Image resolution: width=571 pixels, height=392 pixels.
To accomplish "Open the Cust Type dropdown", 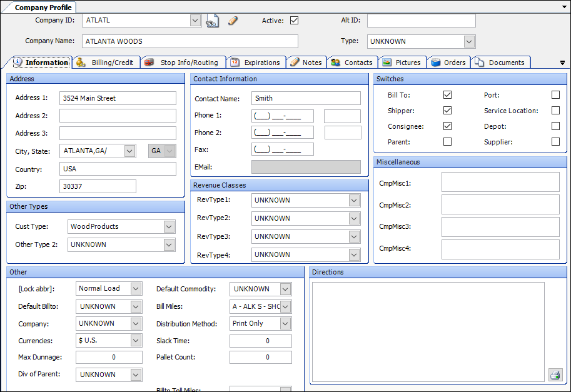I will [169, 226].
